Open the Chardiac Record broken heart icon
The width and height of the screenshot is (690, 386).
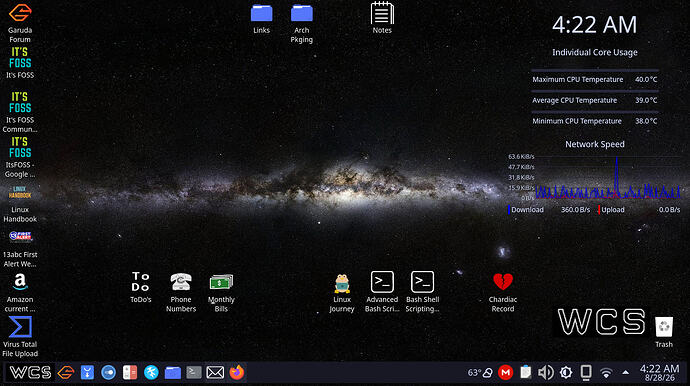coord(503,282)
